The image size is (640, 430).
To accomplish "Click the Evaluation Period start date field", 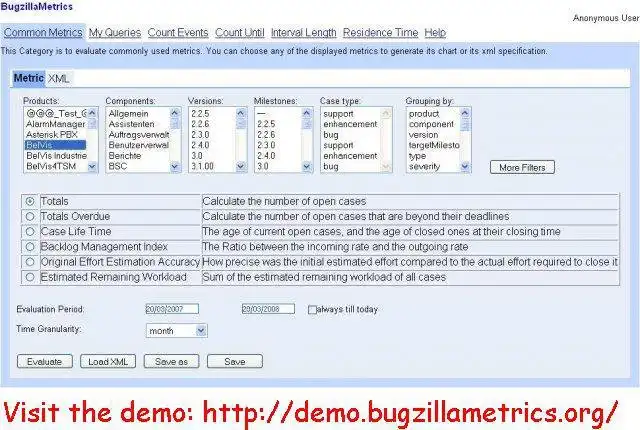I will coord(172,309).
